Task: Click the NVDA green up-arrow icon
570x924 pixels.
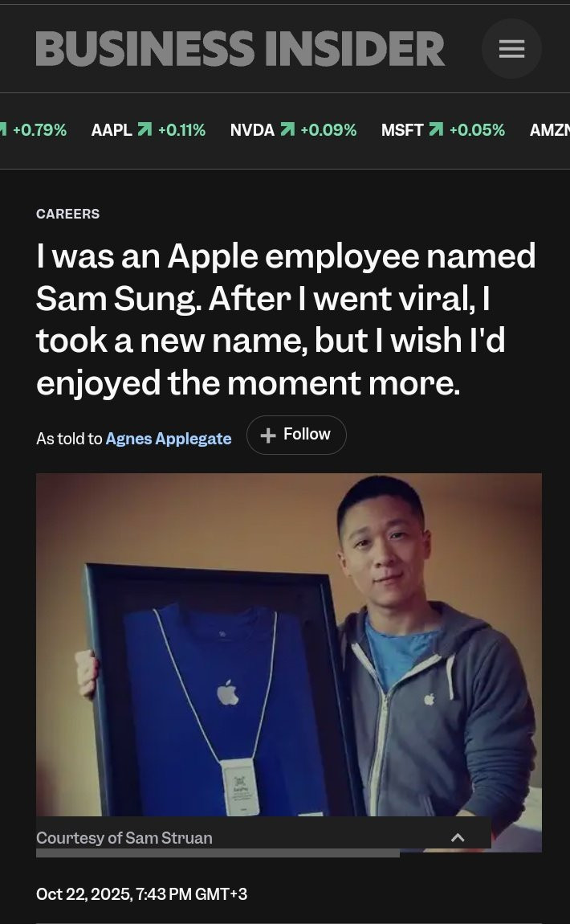Action: point(287,129)
